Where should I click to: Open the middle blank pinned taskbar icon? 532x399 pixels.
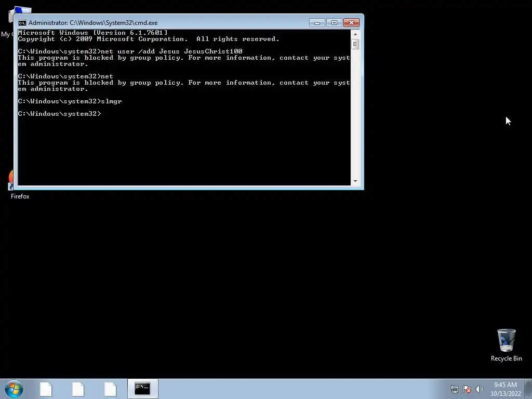click(x=78, y=389)
